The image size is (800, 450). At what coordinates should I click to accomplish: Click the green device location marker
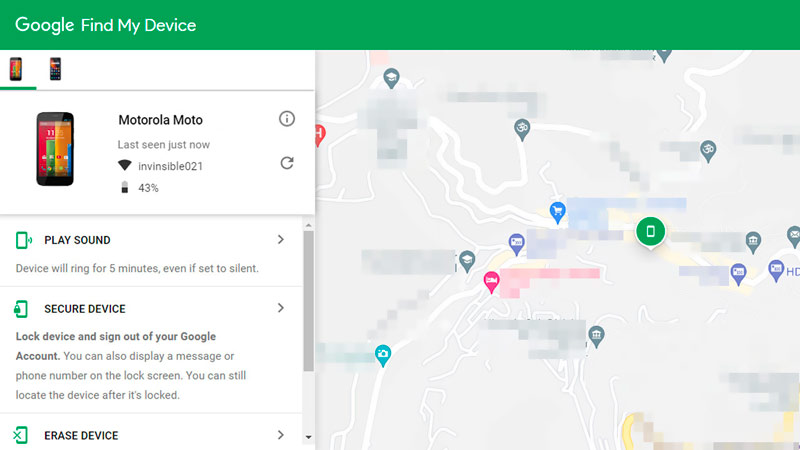pos(650,232)
